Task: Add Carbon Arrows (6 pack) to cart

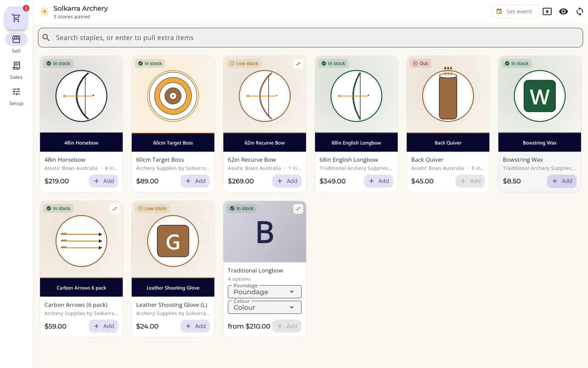Action: (103, 326)
